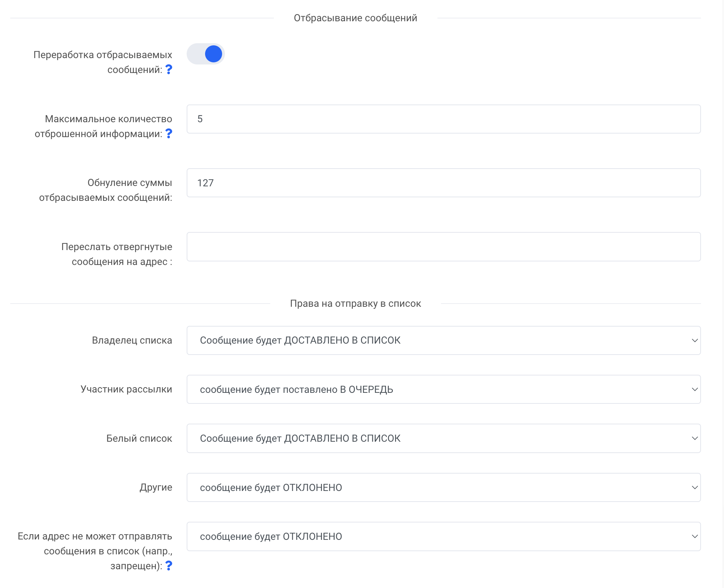
Task: Focus the maximum bounce count field containing 5
Action: point(443,119)
